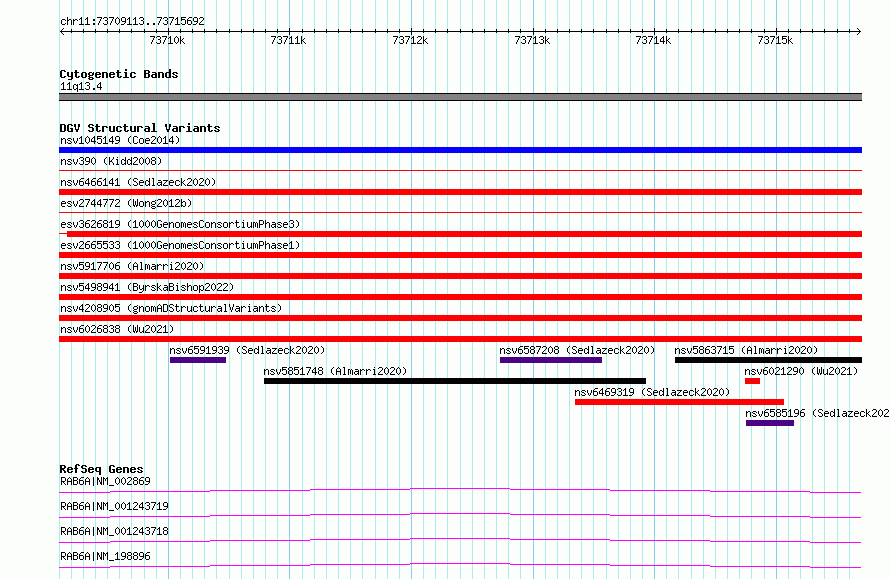Click the DGV Structural Variants heading
Screen dimensions: 890x579
(x=140, y=128)
